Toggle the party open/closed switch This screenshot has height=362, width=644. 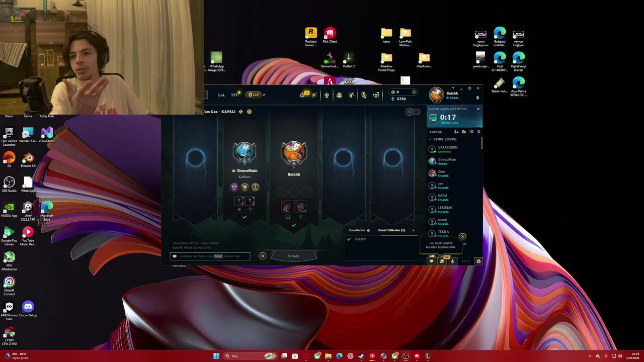413,112
